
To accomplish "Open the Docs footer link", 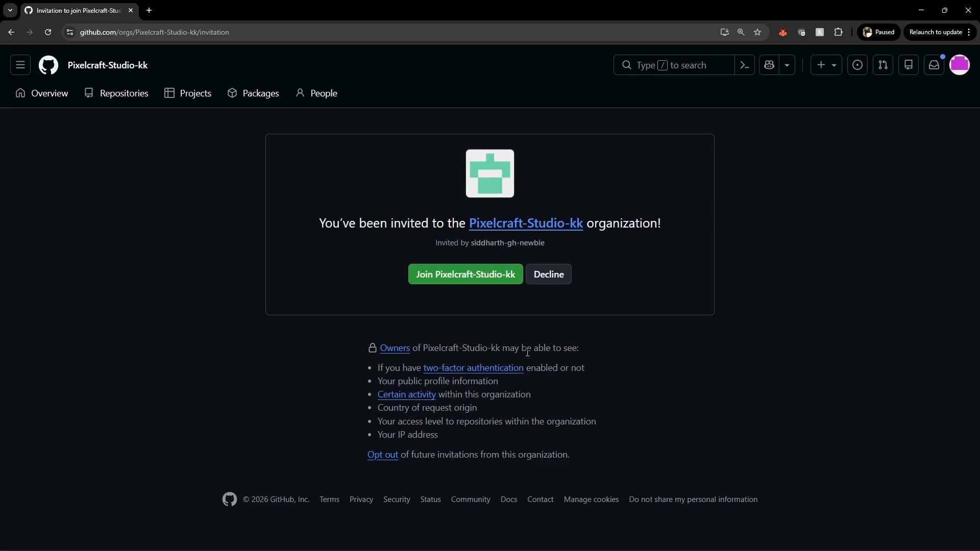I will pyautogui.click(x=509, y=499).
